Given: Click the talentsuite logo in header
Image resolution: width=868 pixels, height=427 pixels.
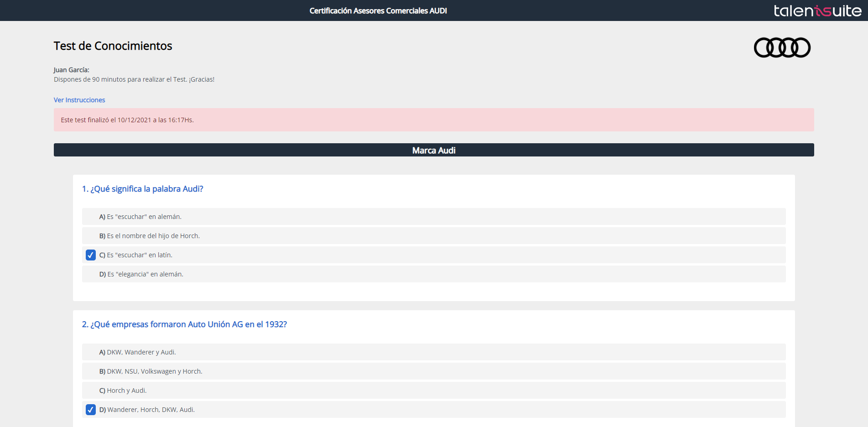Looking at the screenshot, I should coord(817,10).
